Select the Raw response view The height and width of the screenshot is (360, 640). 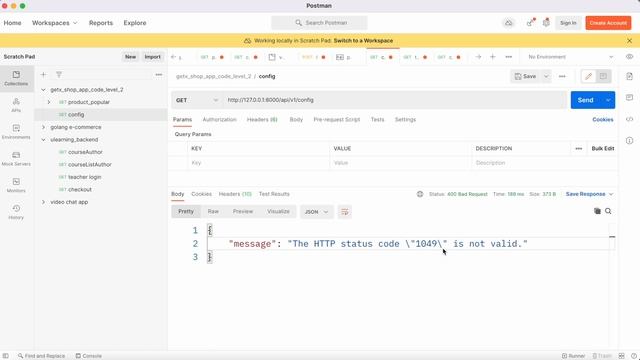tap(213, 211)
